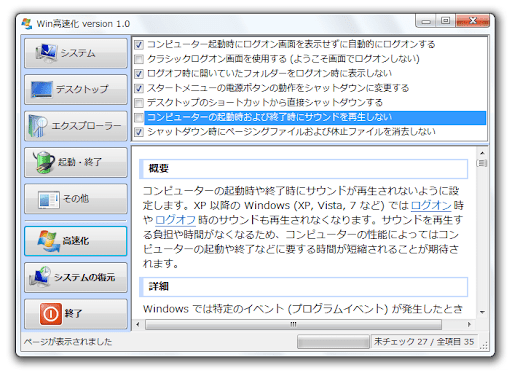The height and width of the screenshot is (373, 512).
Task: Uncheck ページングファイルおよび休止ファイルを消去しない
Action: (139, 132)
